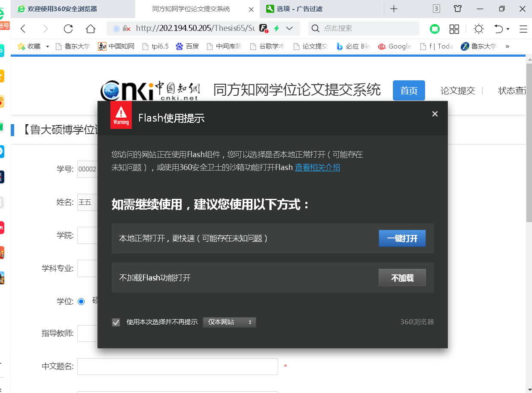Show more bookmarks with the » overflow
532x393 pixels.
click(508, 46)
